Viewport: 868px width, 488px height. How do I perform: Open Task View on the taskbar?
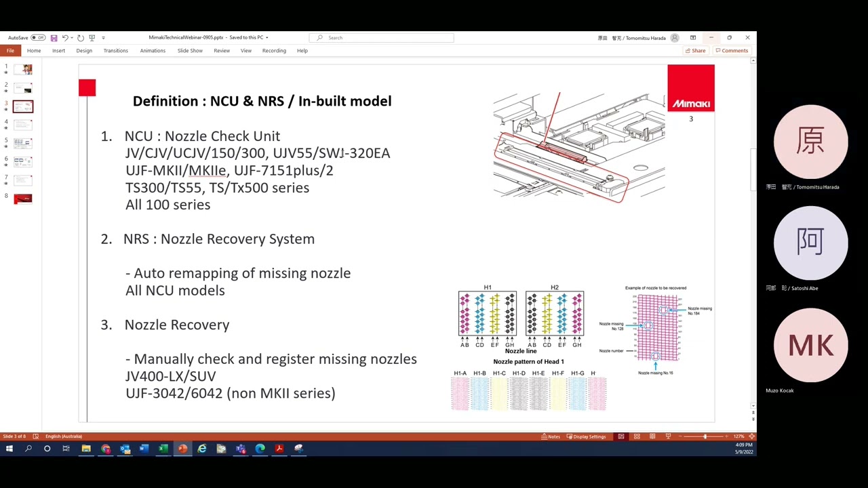pos(66,449)
